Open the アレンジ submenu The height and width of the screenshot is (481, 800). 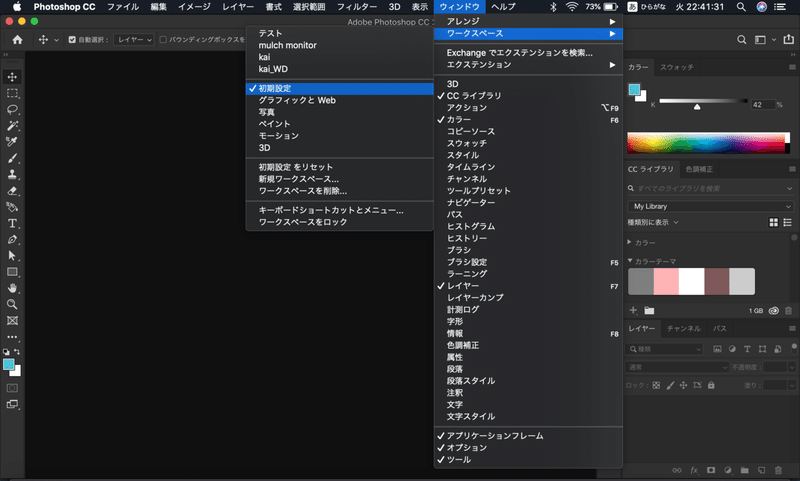(x=528, y=21)
